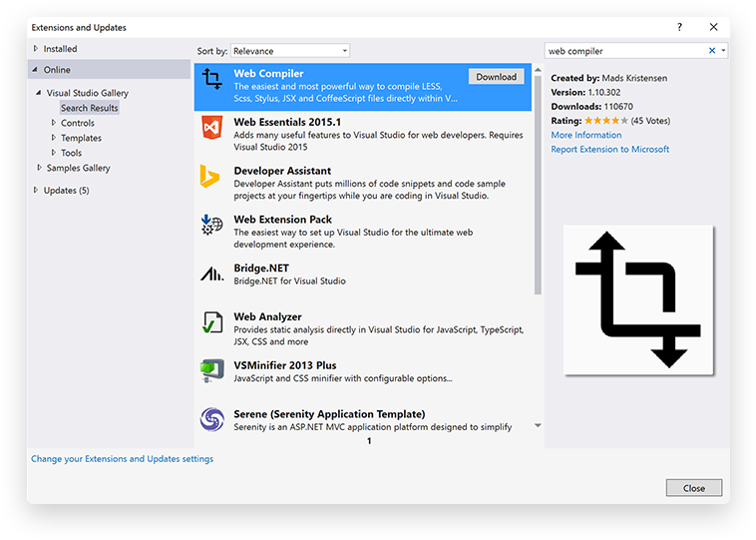The image size is (756, 540).
Task: Click the Web Compiler title text
Action: 268,73
